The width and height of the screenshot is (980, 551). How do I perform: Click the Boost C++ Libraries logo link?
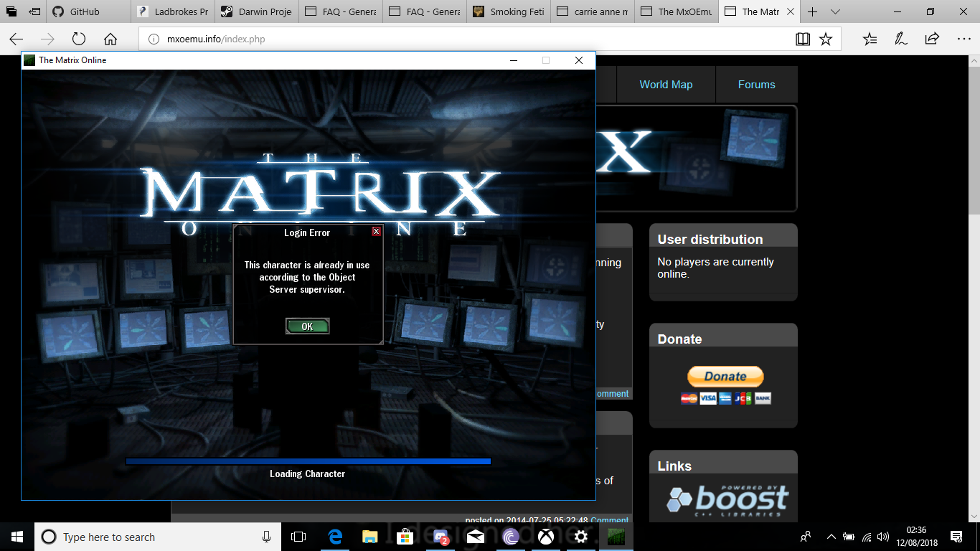(727, 499)
